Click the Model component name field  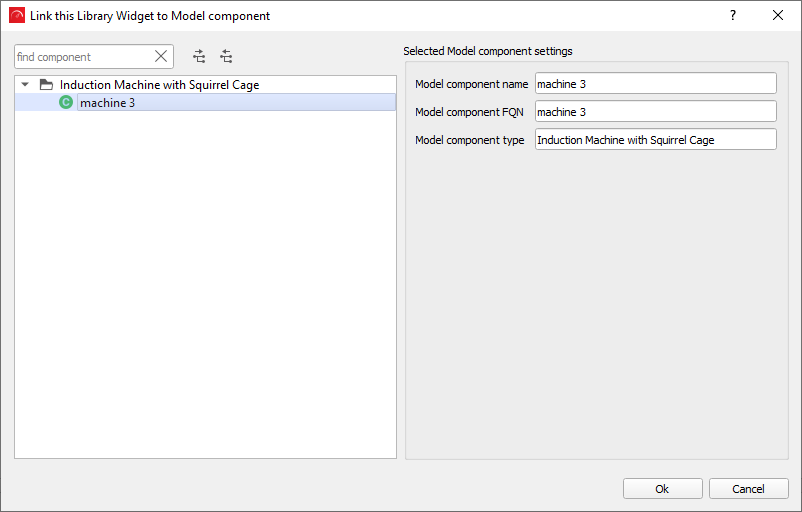click(x=655, y=84)
